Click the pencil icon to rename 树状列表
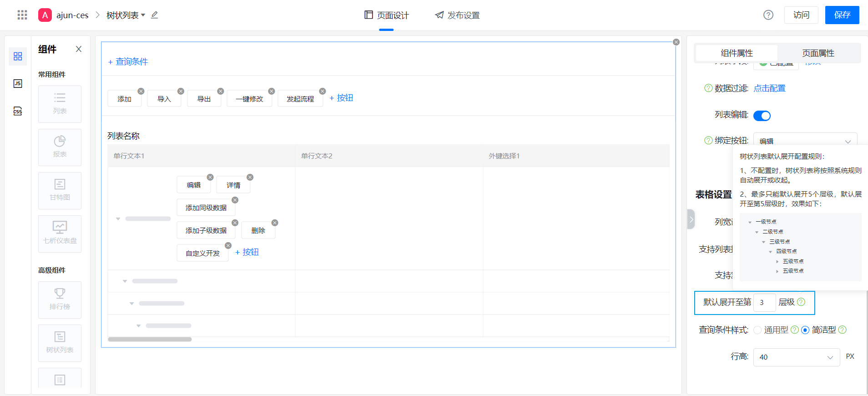 pos(155,15)
